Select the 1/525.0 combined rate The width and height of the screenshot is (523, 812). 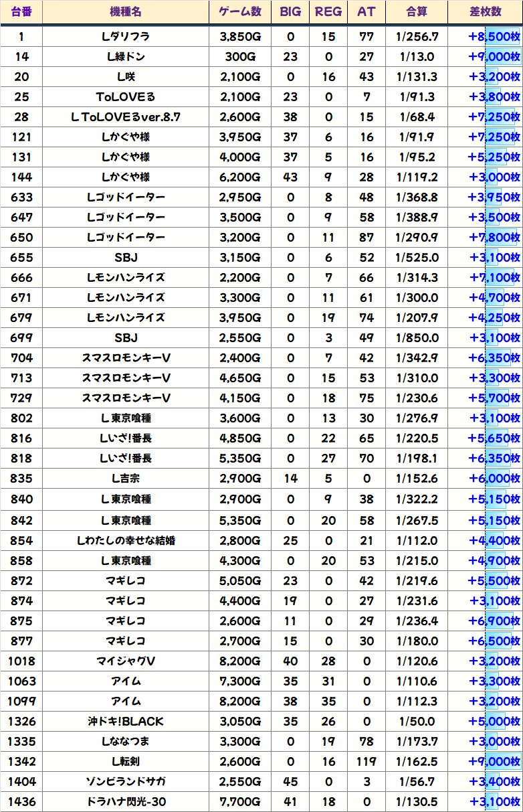tap(417, 258)
